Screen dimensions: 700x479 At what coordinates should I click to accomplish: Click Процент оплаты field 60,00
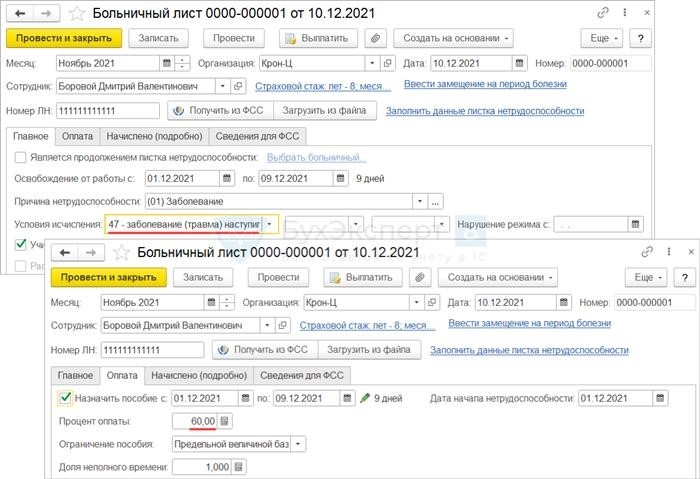click(195, 421)
